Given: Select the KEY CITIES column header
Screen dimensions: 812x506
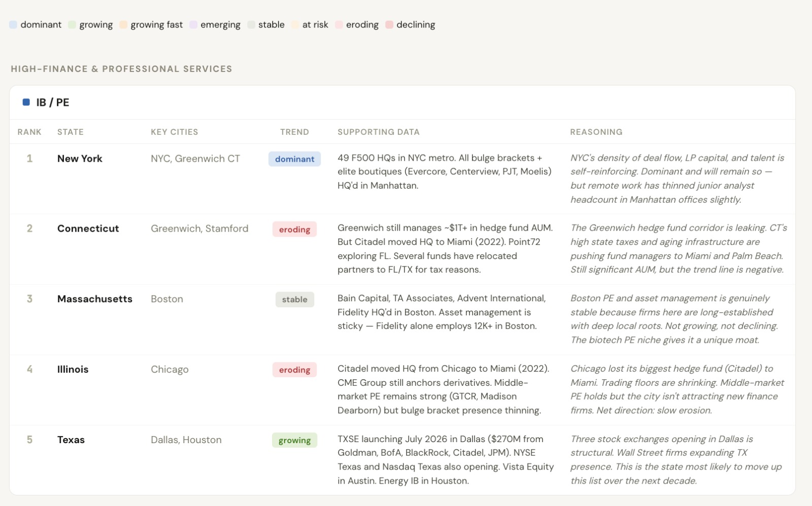Looking at the screenshot, I should click(174, 132).
